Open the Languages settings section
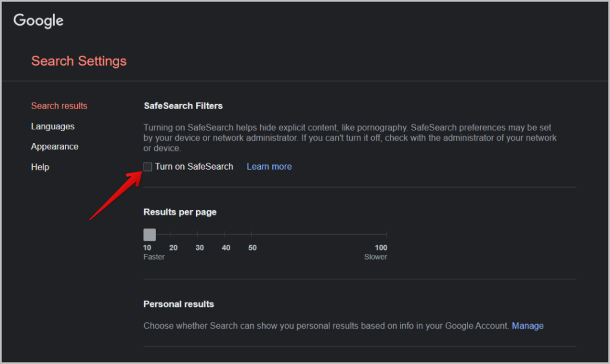The height and width of the screenshot is (364, 610). pyautogui.click(x=52, y=126)
